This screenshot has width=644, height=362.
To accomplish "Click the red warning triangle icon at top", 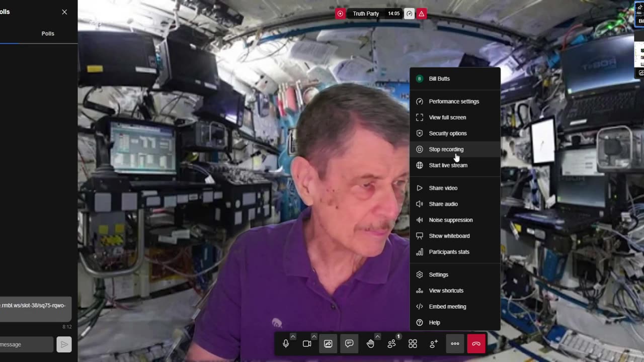I will tap(422, 14).
